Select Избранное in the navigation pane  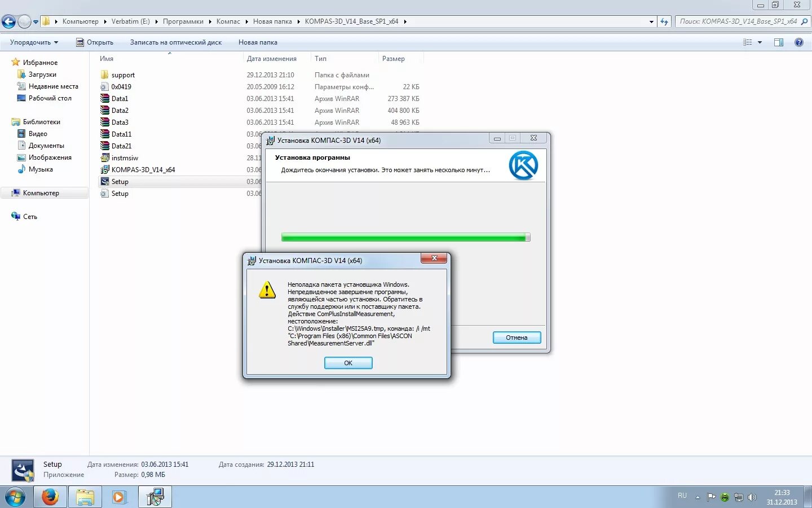pyautogui.click(x=40, y=63)
